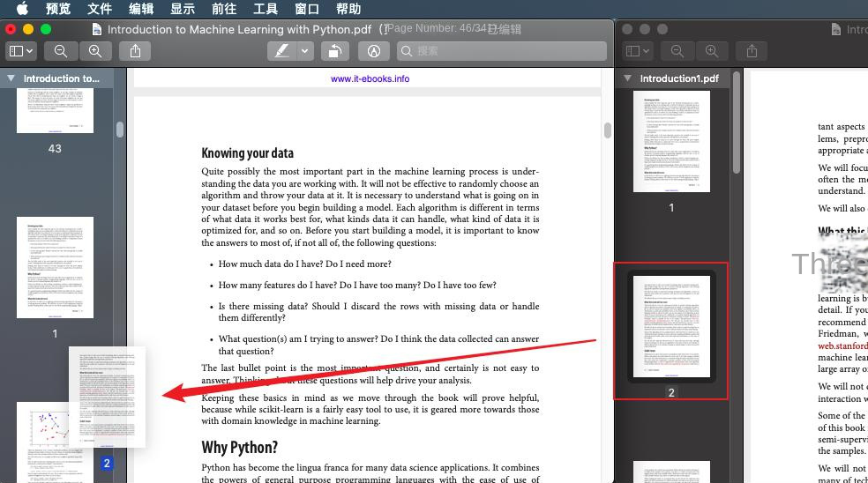
Task: Expand highlight color dropdown arrow
Action: (305, 51)
